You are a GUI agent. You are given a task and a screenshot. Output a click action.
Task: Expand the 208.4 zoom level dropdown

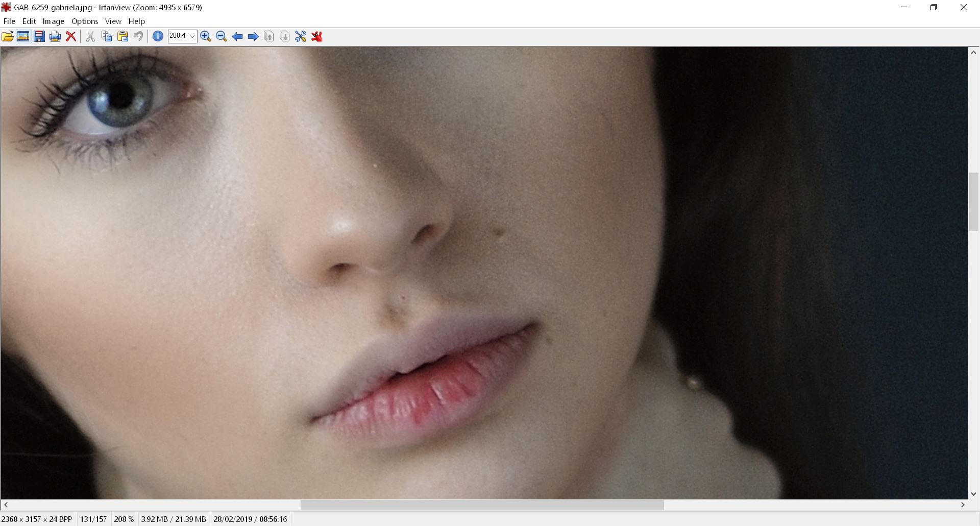192,36
